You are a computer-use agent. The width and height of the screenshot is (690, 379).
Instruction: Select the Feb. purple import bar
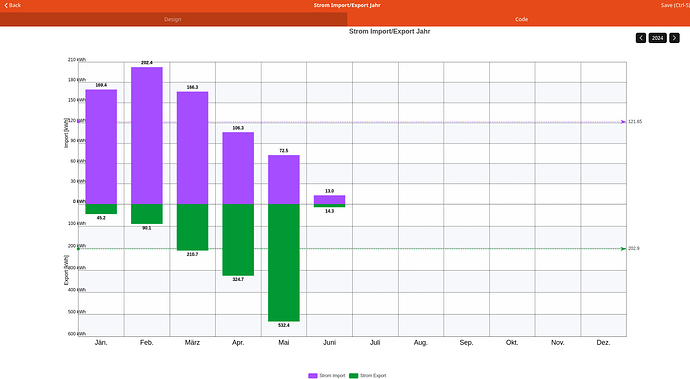(x=147, y=136)
